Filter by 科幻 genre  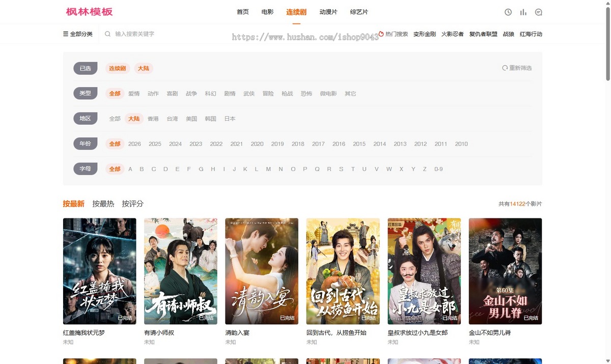pyautogui.click(x=211, y=94)
